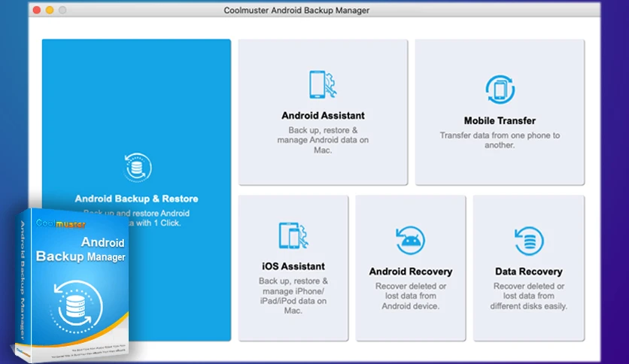The image size is (629, 364).
Task: Click the Coolmuster Android Backup Manager window title
Action: (296, 11)
